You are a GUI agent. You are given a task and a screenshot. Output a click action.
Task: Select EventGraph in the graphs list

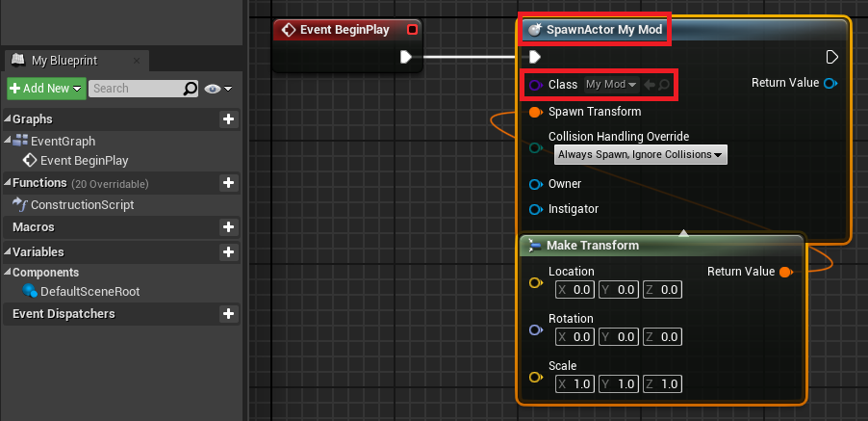[x=64, y=142]
